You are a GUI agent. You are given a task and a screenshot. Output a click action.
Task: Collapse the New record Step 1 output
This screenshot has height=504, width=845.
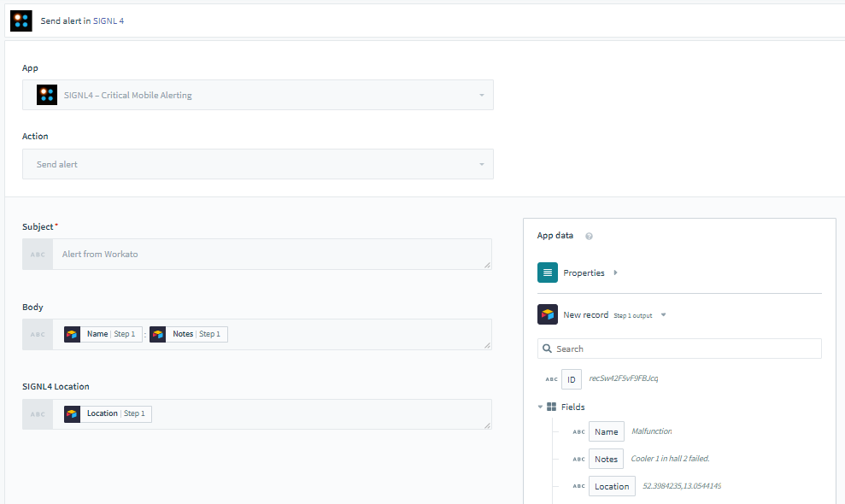click(x=663, y=315)
